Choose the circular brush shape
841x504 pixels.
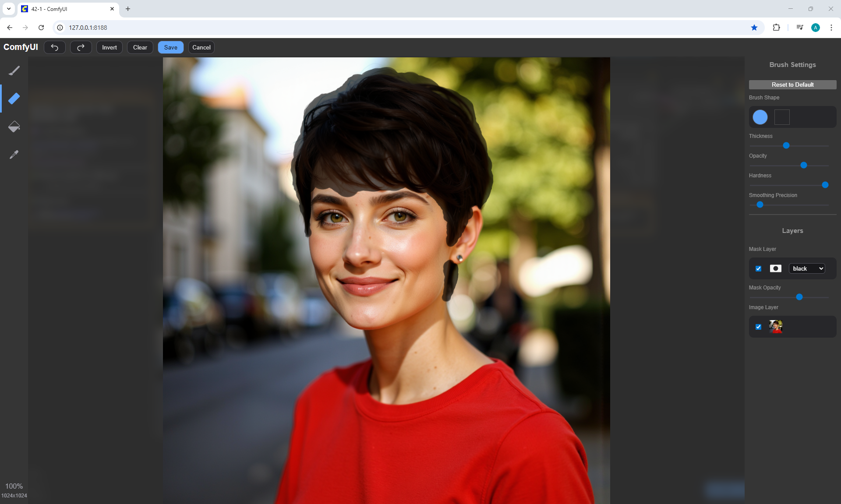tap(760, 117)
